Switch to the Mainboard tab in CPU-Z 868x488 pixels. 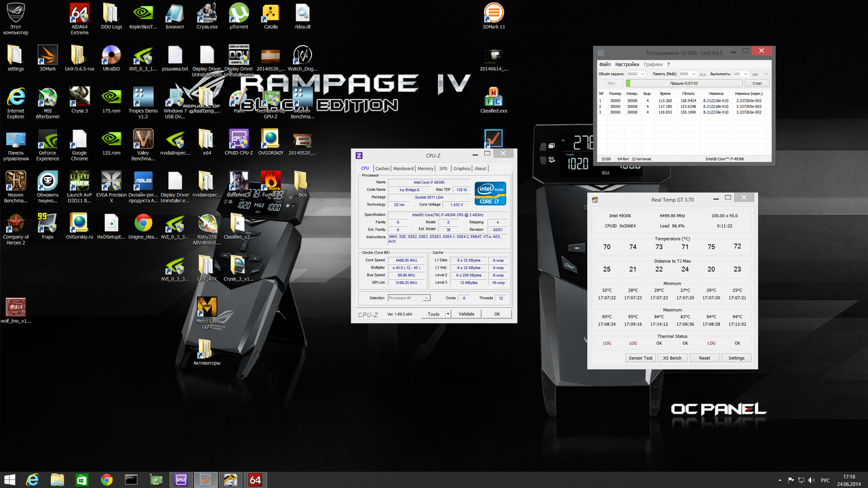tap(403, 169)
